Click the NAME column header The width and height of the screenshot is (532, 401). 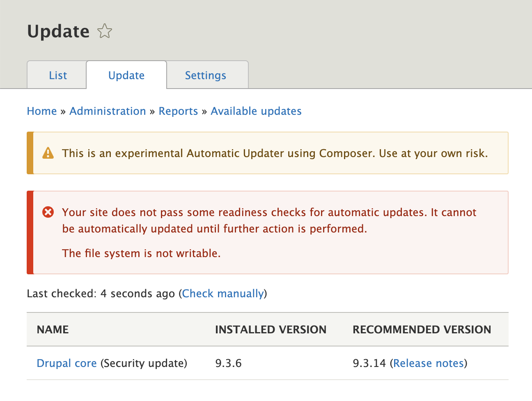[53, 330]
